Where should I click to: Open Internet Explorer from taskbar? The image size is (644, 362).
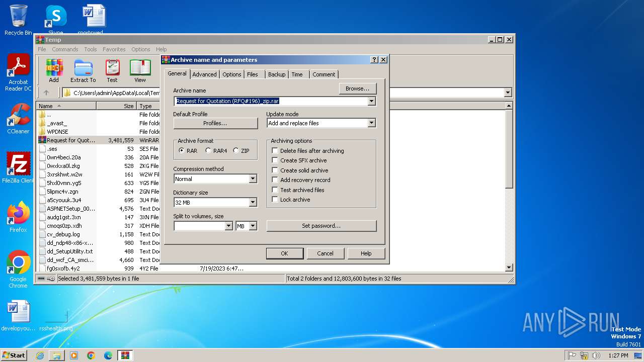(x=40, y=355)
